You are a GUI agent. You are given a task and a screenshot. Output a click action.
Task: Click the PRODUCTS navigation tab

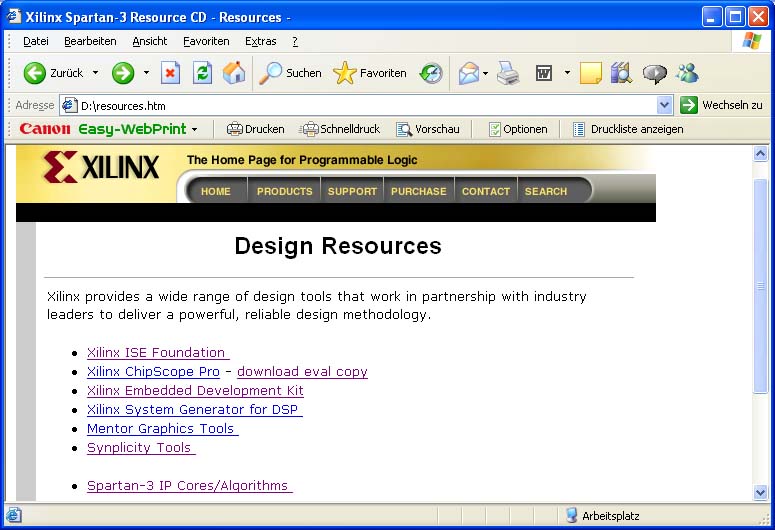point(284,191)
